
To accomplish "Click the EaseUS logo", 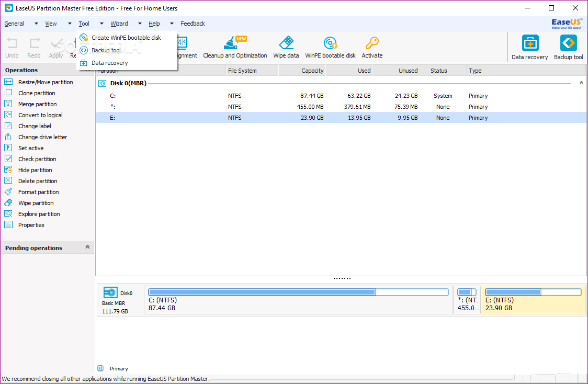I will [x=567, y=24].
